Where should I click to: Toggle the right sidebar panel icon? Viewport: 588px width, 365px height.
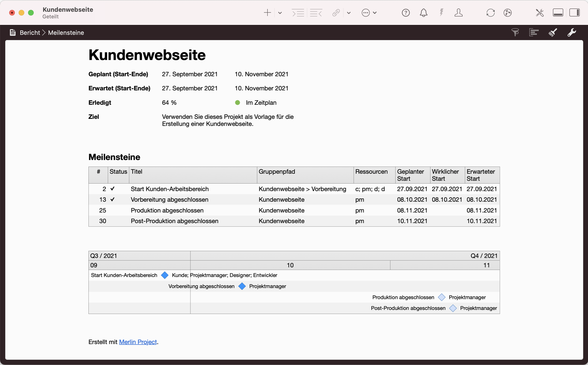575,12
